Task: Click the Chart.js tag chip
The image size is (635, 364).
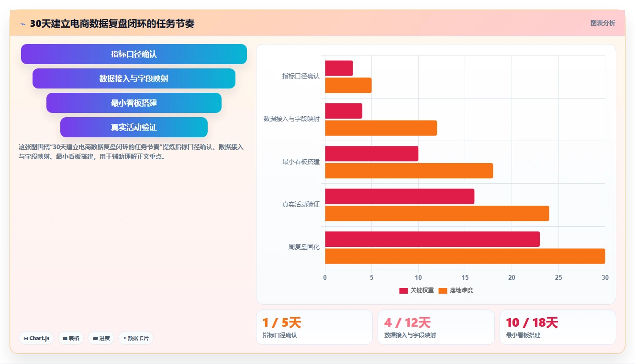Action: point(36,338)
